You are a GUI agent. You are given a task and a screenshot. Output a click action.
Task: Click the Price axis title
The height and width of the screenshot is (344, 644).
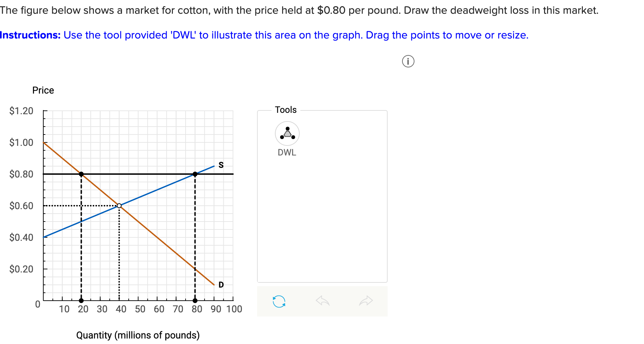coord(43,90)
